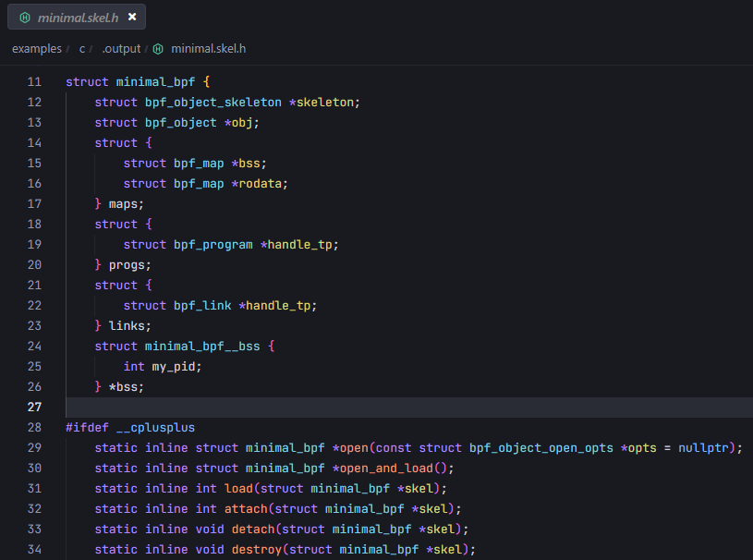
Task: Open the c breadcrumb folder
Action: (82, 48)
